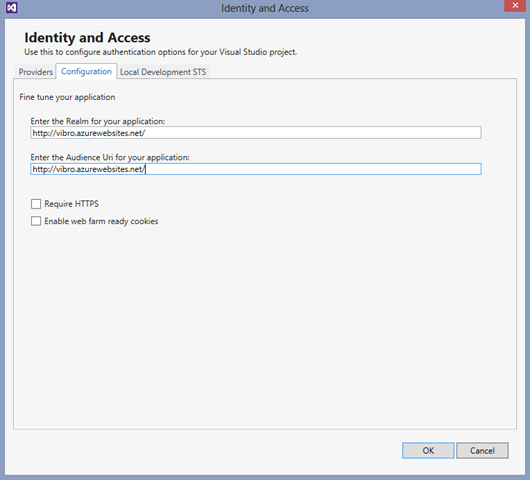The image size is (530, 480).
Task: Switch to the Providers tab
Action: pos(35,72)
